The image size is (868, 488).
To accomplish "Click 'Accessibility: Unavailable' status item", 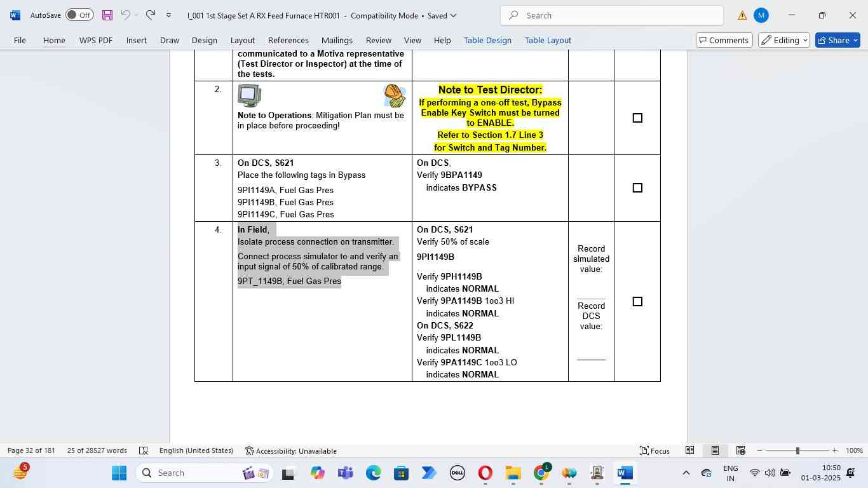I will point(291,451).
